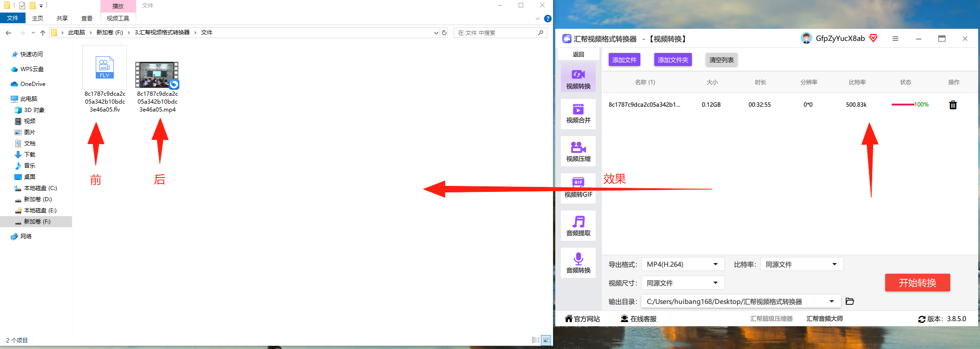Open the 输出目录 path dropdown

point(741,302)
